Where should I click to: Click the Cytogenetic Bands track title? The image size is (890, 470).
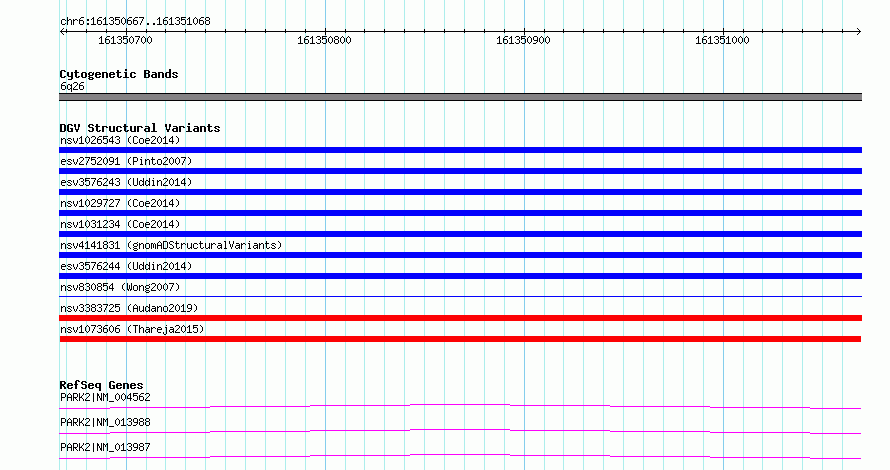[119, 74]
